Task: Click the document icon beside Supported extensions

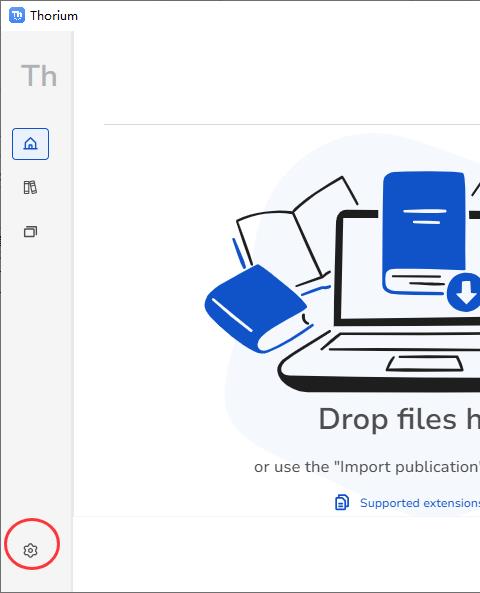Action: coord(342,503)
